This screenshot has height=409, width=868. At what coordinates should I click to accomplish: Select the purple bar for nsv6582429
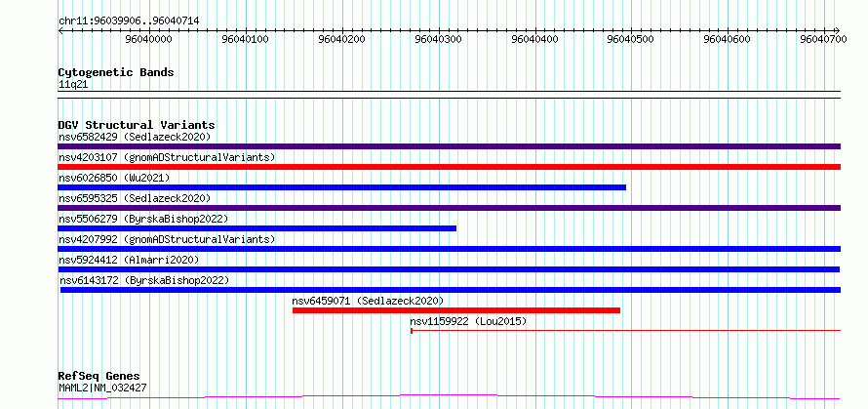pos(450,146)
